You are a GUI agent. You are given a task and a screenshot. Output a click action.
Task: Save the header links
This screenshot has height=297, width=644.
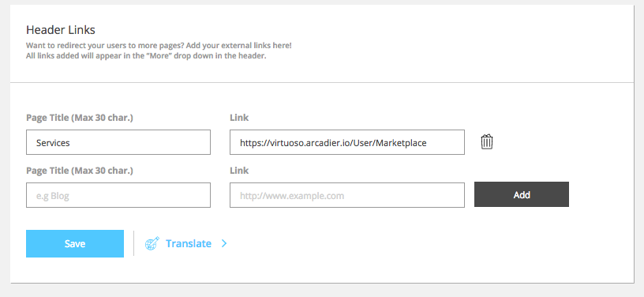point(75,243)
